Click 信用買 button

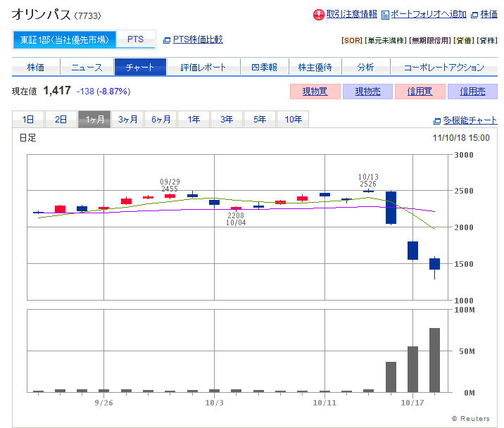(420, 92)
